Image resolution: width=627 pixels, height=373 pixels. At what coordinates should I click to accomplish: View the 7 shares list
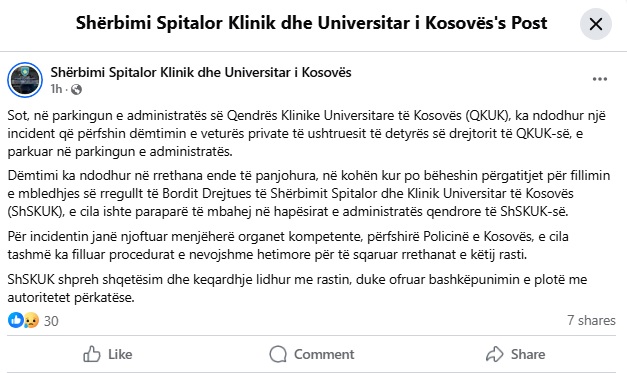591,320
